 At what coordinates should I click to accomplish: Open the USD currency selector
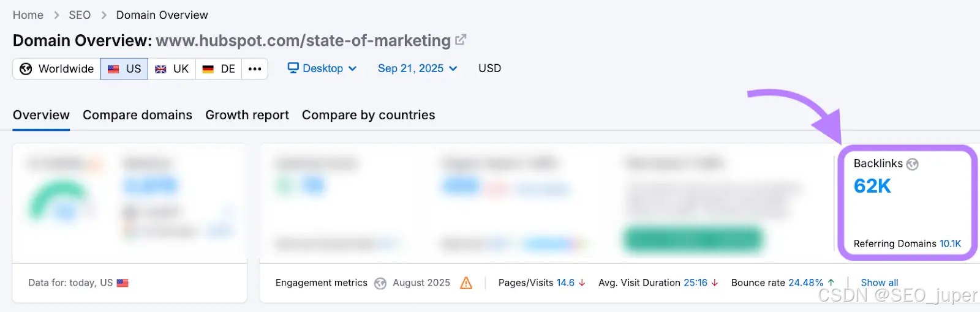pyautogui.click(x=489, y=69)
